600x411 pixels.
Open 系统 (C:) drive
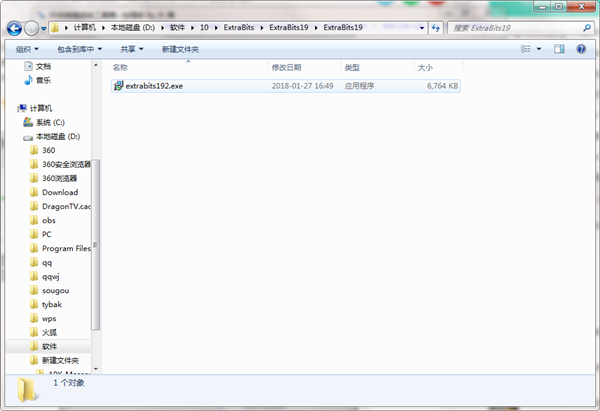point(50,122)
